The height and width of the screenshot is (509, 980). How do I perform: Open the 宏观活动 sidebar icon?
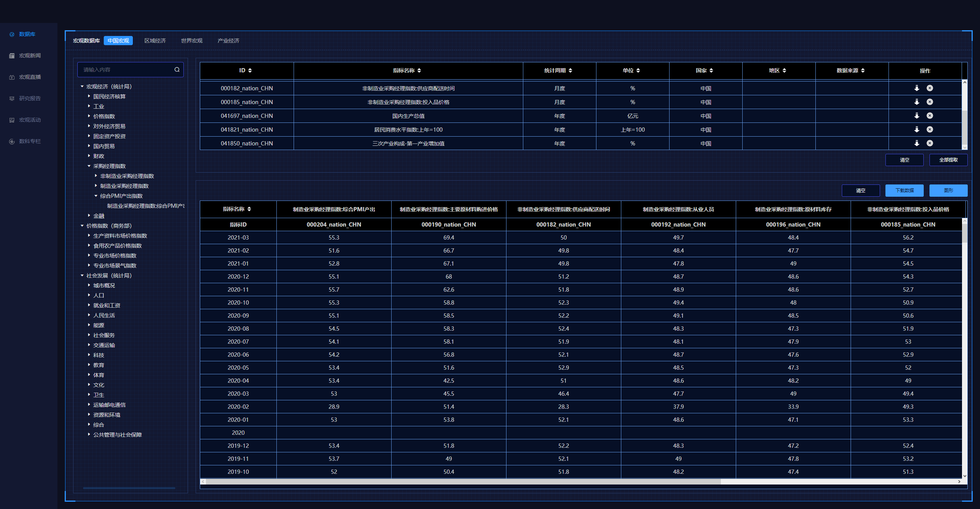click(x=12, y=120)
